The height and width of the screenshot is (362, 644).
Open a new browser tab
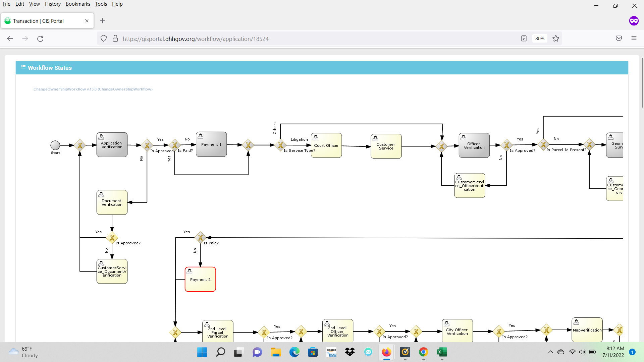pos(103,21)
